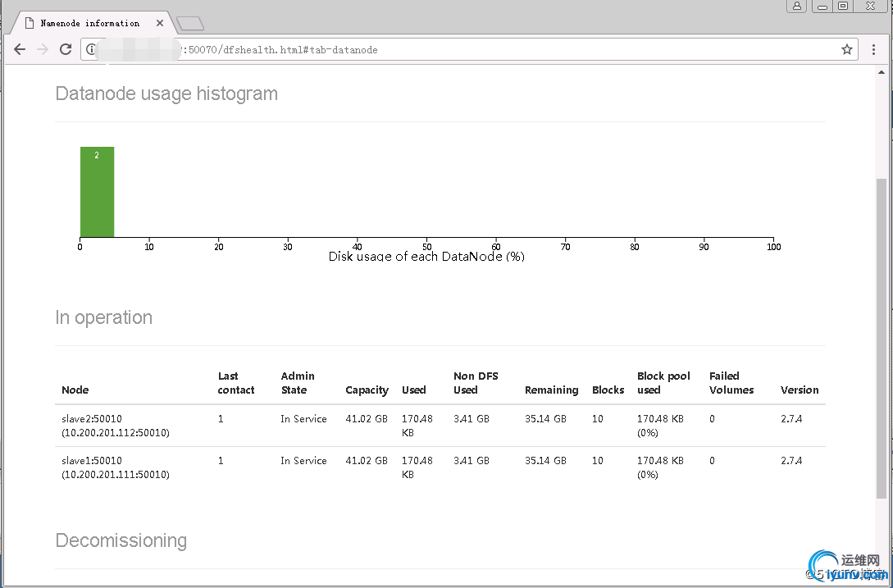Screen dimensions: 893x588
Task: Click 41.02 GB capacity in slave2 row
Action: pos(367,419)
